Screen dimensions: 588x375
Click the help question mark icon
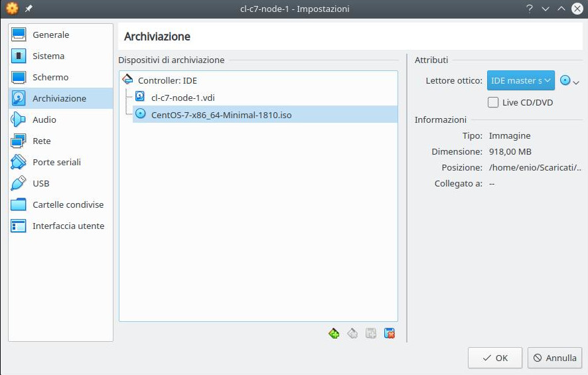(x=530, y=9)
